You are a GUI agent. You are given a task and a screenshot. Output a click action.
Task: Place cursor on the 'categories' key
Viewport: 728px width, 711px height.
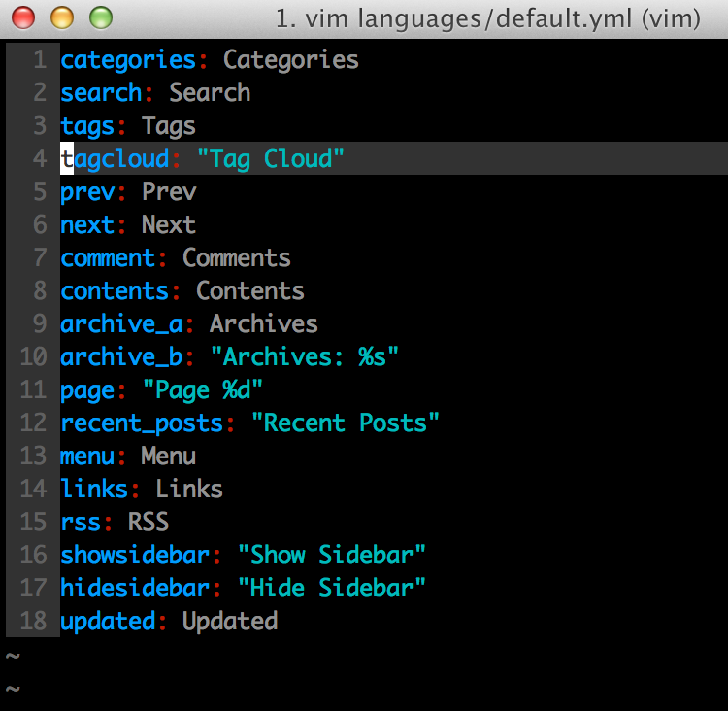click(128, 60)
